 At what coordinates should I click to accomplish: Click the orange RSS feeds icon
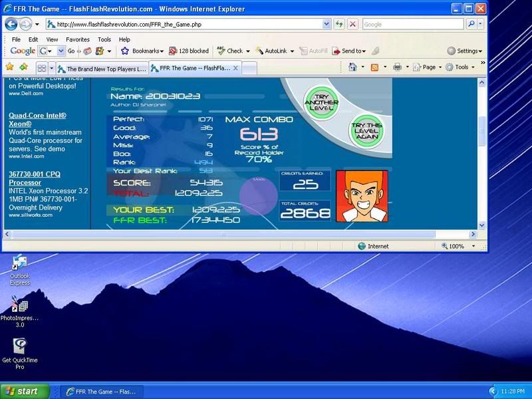[x=374, y=67]
